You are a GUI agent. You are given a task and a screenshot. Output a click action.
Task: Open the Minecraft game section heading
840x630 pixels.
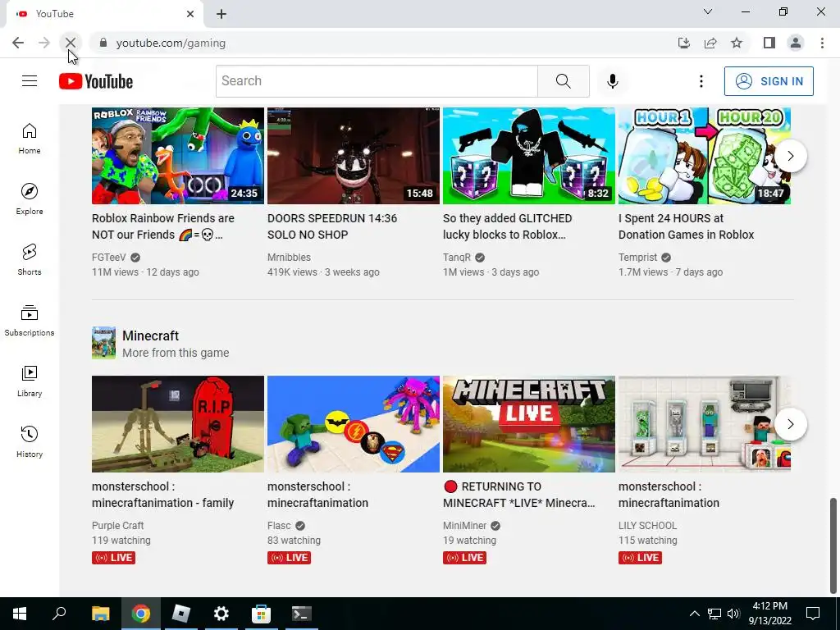[x=151, y=336]
